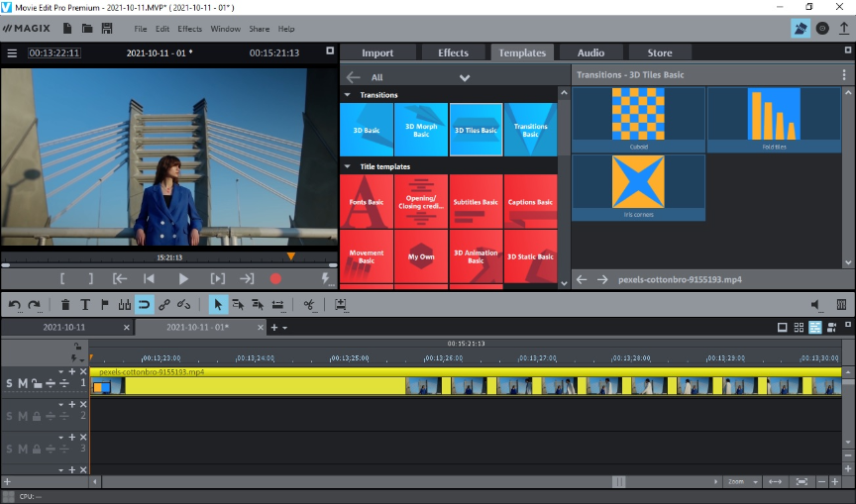This screenshot has height=504, width=856.
Task: Open project via folder icon
Action: point(87,29)
